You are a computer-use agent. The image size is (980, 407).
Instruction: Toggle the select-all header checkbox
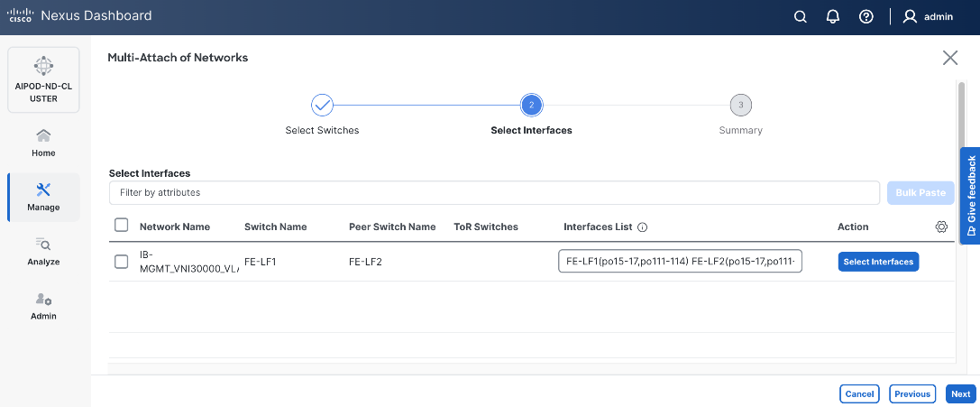pyautogui.click(x=122, y=226)
